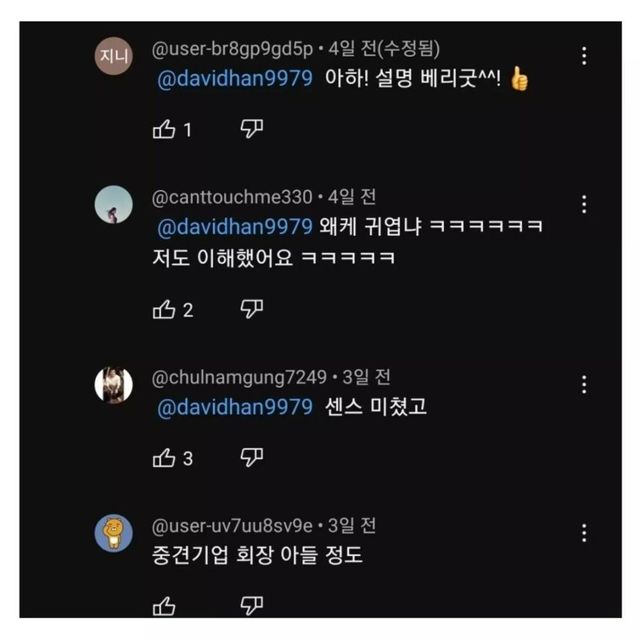Dislike canttouchme330's comment
Viewport: 640px width, 640px height.
(252, 309)
